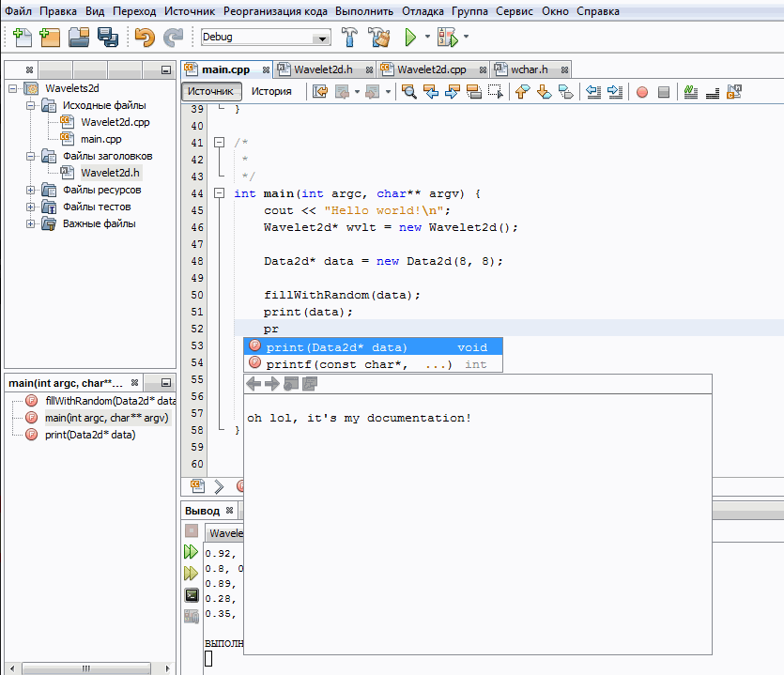Click the rerun green arrows in output panel
This screenshot has width=784, height=675.
[191, 551]
